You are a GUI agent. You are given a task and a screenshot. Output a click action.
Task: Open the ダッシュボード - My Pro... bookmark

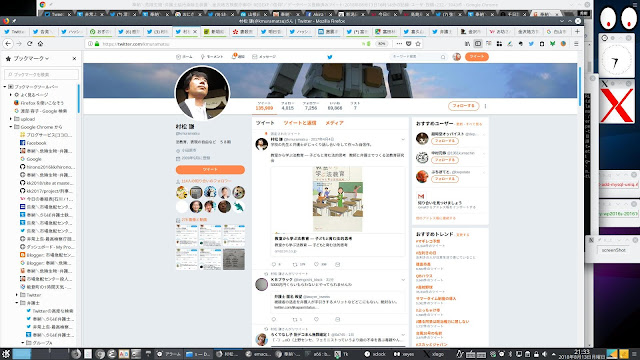[x=47, y=247]
